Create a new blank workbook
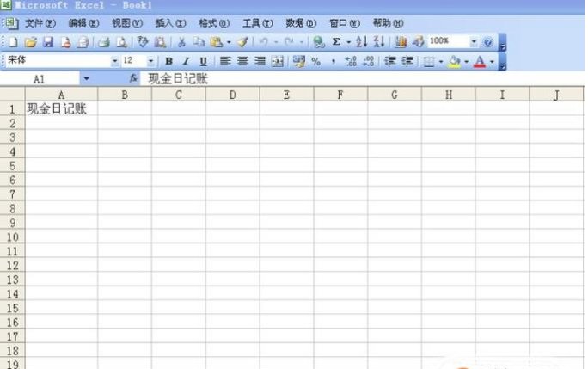Screen dimensions: 588x369 pyautogui.click(x=13, y=41)
